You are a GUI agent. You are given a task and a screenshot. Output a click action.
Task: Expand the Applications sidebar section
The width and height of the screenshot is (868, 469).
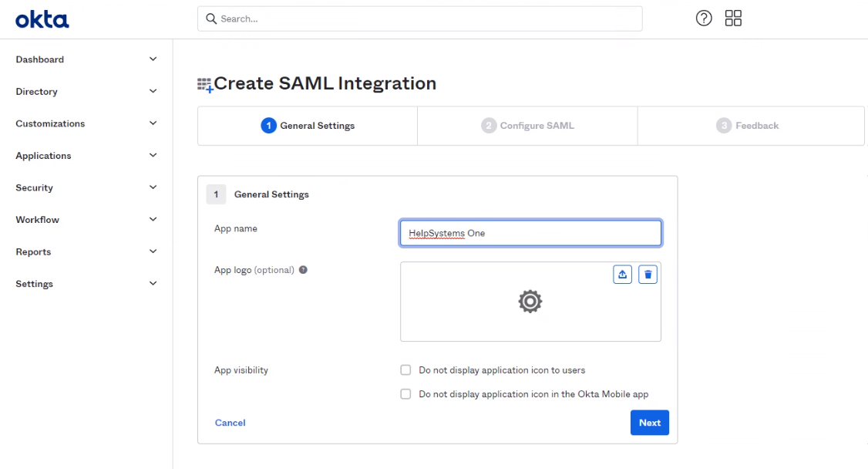pos(85,156)
